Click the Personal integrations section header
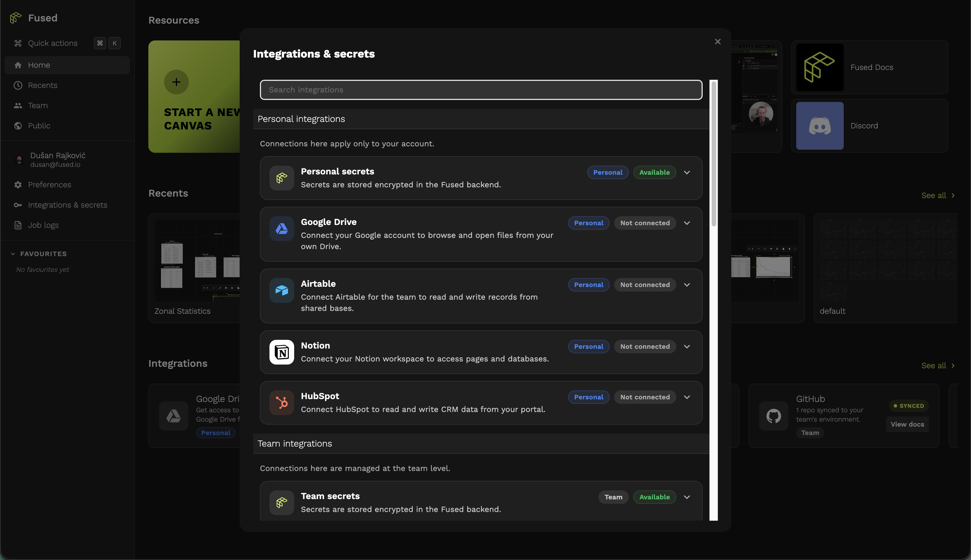Image resolution: width=971 pixels, height=560 pixels. click(481, 119)
